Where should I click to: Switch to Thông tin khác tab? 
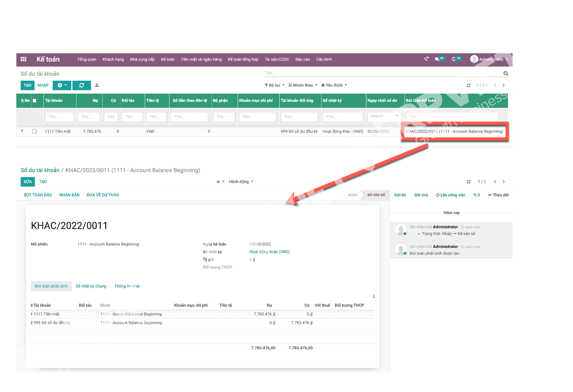128,286
